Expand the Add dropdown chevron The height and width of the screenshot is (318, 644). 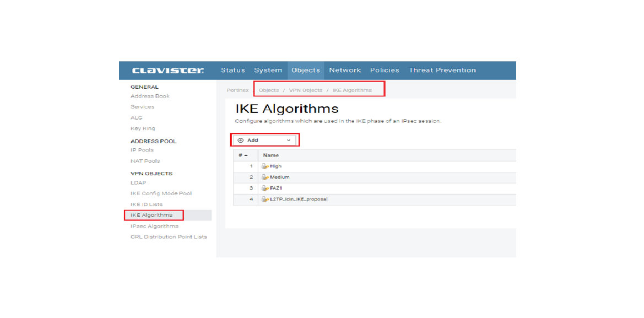[288, 141]
